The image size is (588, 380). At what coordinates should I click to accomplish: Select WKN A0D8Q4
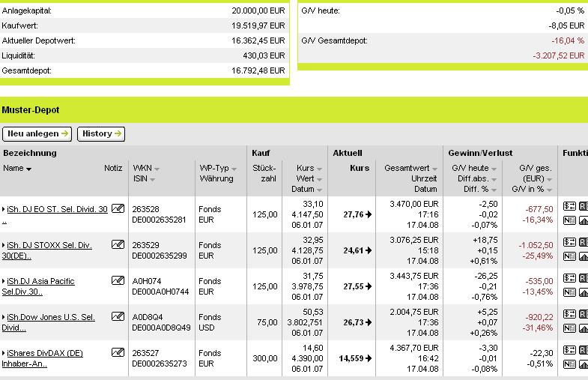[x=148, y=317]
